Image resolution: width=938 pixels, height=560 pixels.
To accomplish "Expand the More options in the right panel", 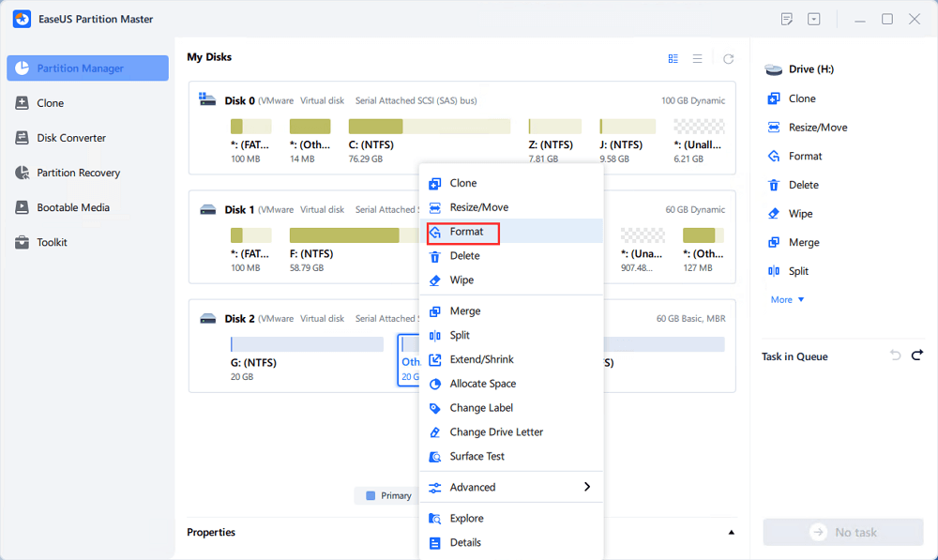I will (787, 300).
